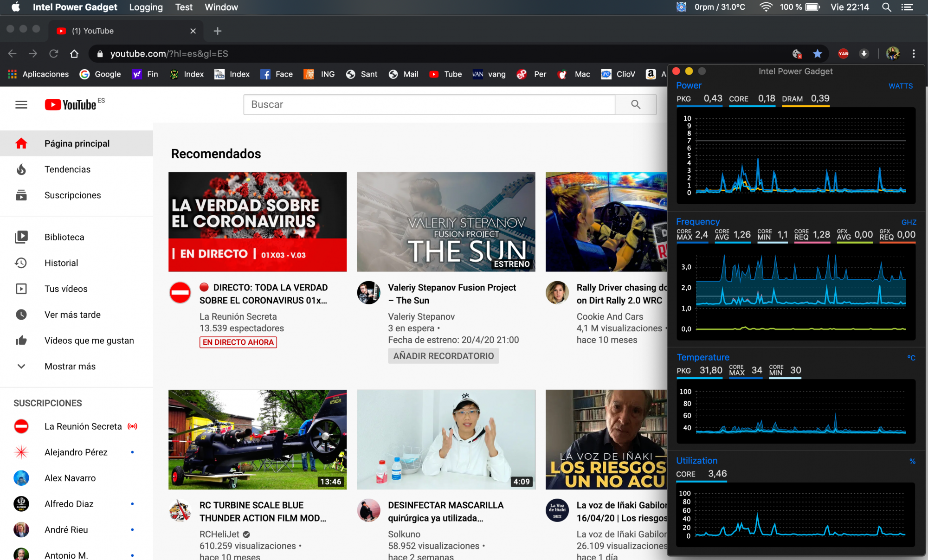This screenshot has width=928, height=560.
Task: Click the bookmark star icon
Action: [818, 54]
